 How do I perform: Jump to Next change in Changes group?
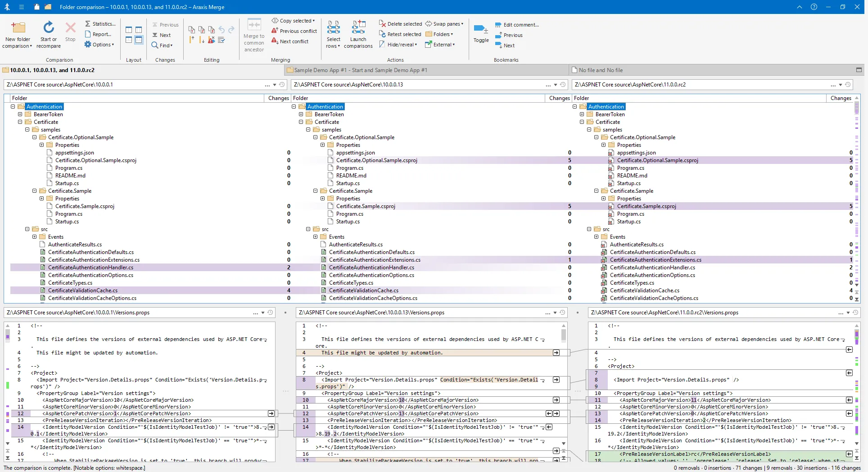point(162,35)
